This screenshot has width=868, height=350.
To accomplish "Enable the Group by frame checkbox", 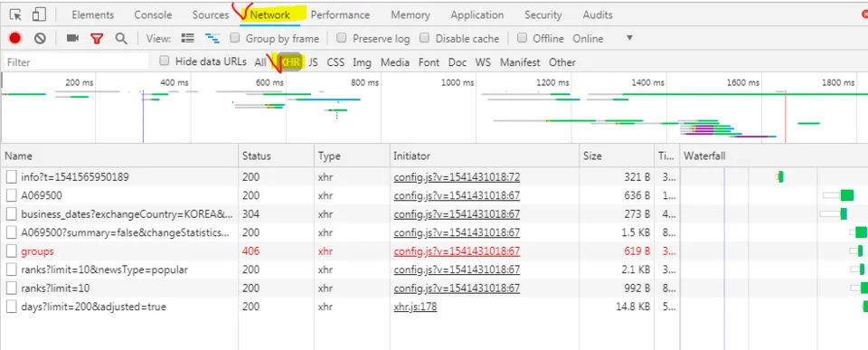I will 235,38.
